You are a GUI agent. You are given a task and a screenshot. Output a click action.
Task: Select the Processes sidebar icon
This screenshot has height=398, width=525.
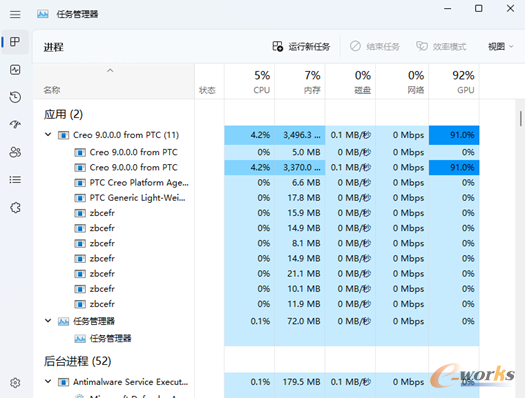[15, 42]
